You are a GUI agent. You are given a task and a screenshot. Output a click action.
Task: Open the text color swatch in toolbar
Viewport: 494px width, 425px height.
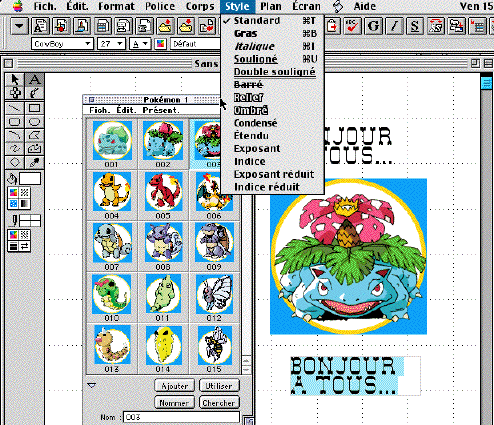160,44
